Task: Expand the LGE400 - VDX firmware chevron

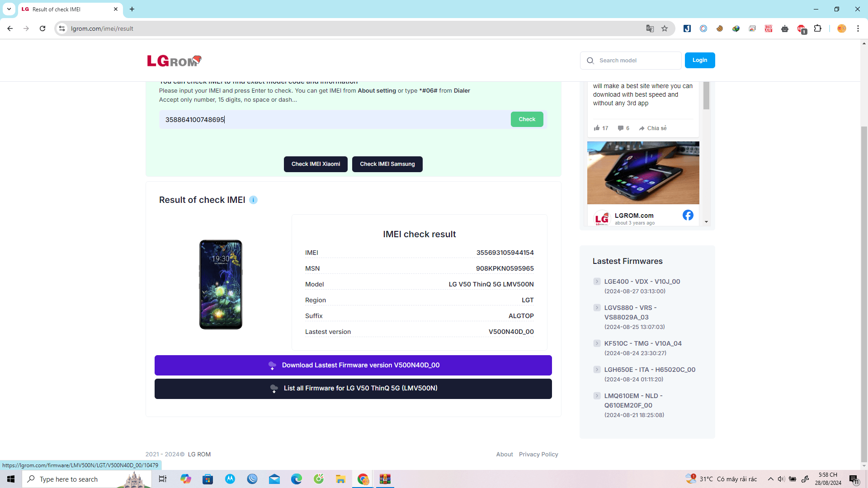Action: pyautogui.click(x=597, y=282)
